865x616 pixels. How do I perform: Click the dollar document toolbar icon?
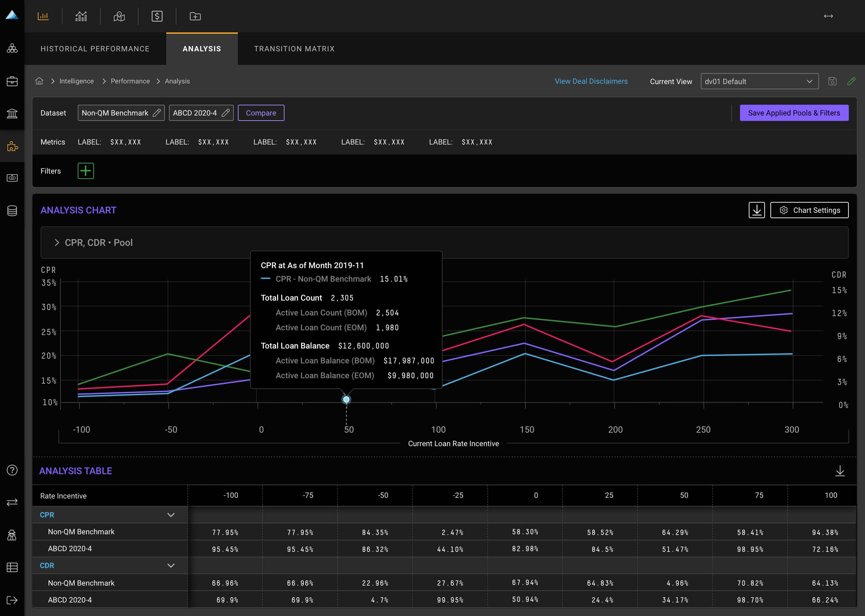[x=157, y=16]
